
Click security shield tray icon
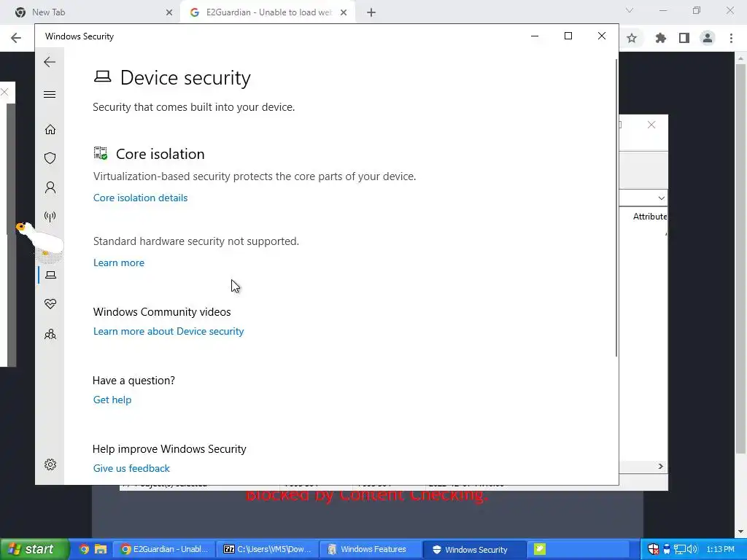(x=654, y=549)
